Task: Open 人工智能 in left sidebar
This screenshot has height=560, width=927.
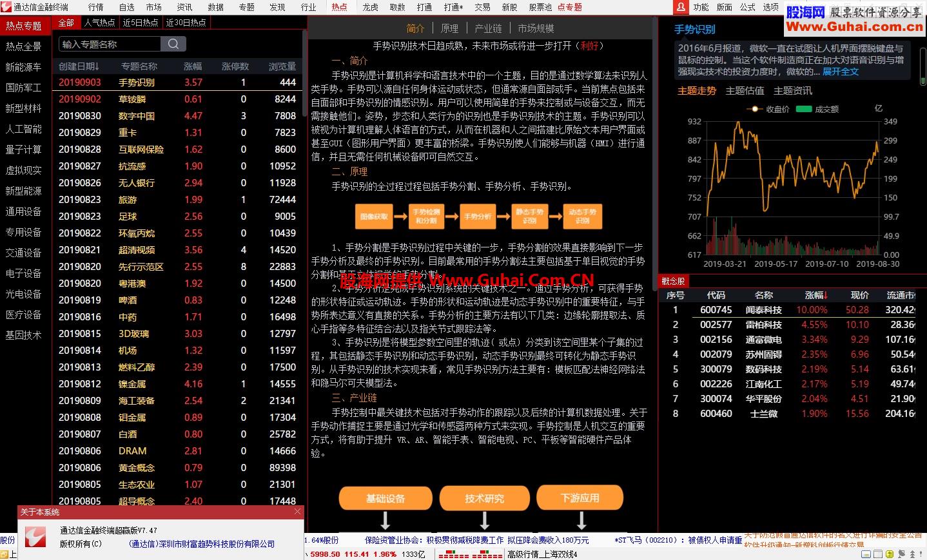Action: tap(23, 129)
